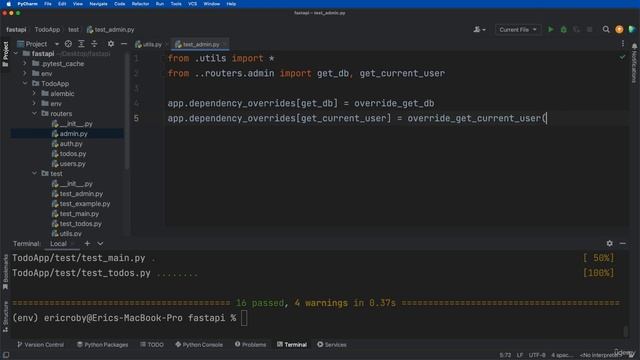Open the VCS menu
The height and width of the screenshot is (360, 640).
193,4
